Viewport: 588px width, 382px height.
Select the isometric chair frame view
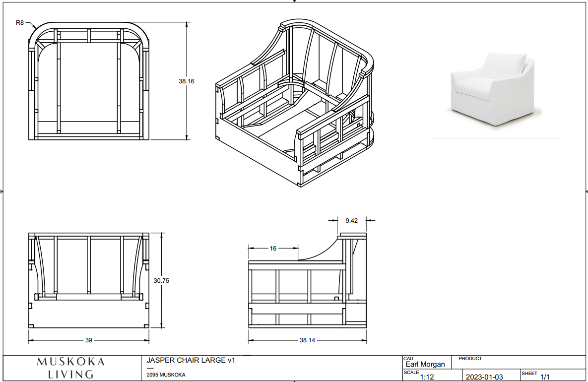(x=295, y=104)
